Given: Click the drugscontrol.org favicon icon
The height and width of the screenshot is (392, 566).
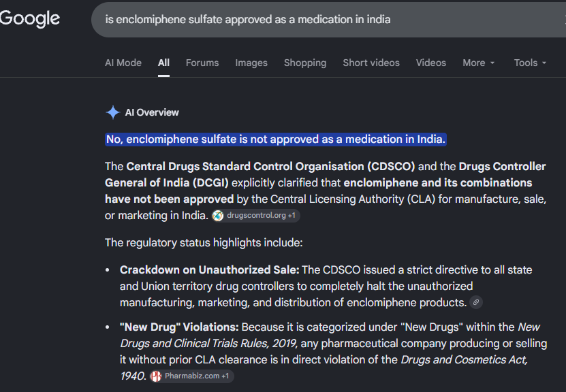Looking at the screenshot, I should pos(218,216).
